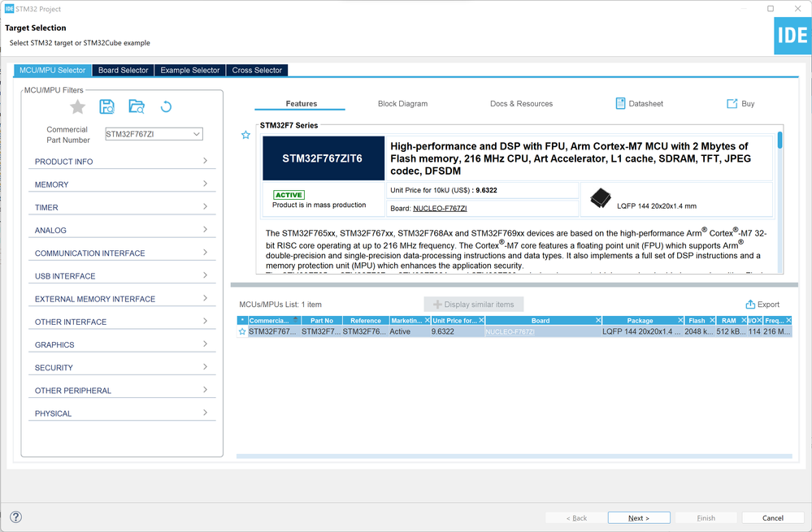This screenshot has width=812, height=532.
Task: Click the Next button
Action: pyautogui.click(x=639, y=517)
